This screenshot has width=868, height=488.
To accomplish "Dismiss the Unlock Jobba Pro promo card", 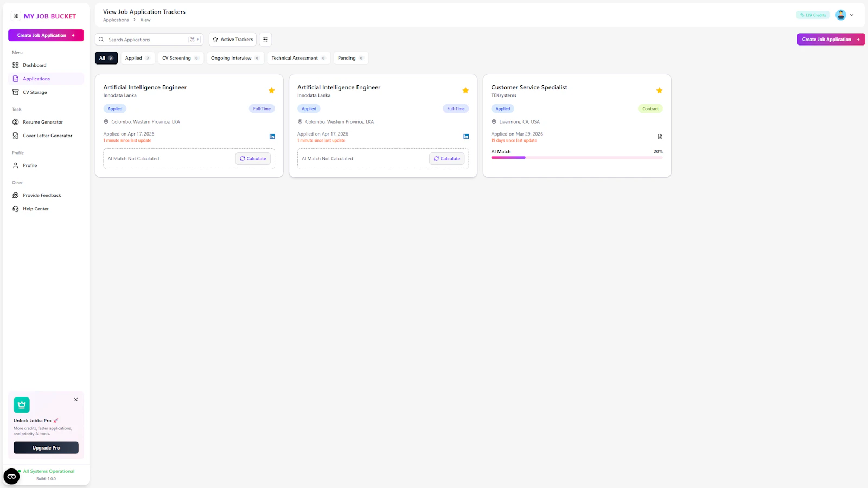I will 76,400.
